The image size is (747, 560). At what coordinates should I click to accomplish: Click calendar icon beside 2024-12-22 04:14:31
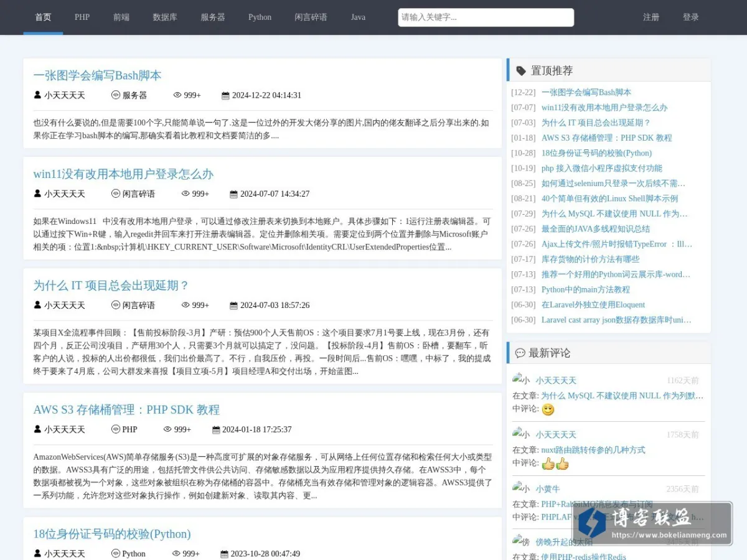pos(225,95)
